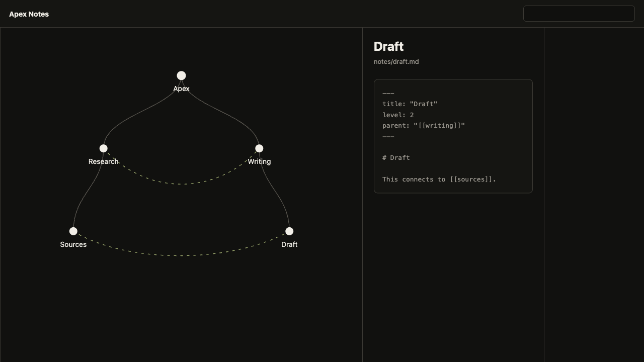Click the parent: "[[writing]]" line
The width and height of the screenshot is (644, 362).
click(424, 126)
